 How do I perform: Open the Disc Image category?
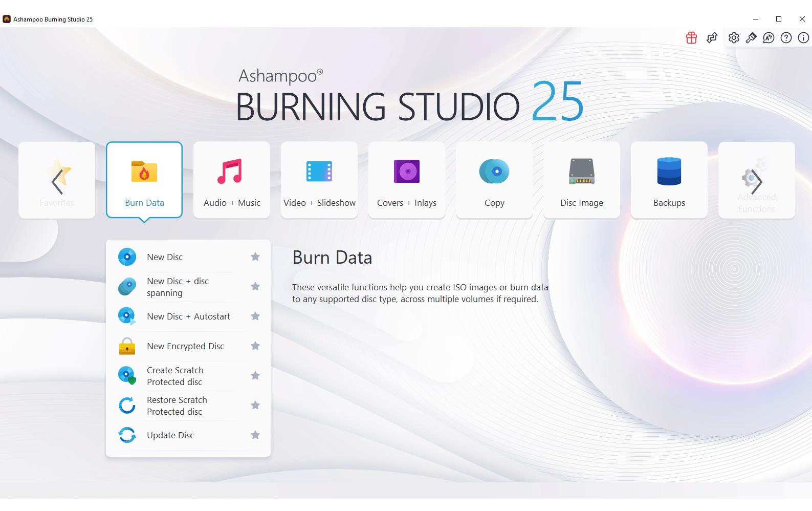(582, 180)
